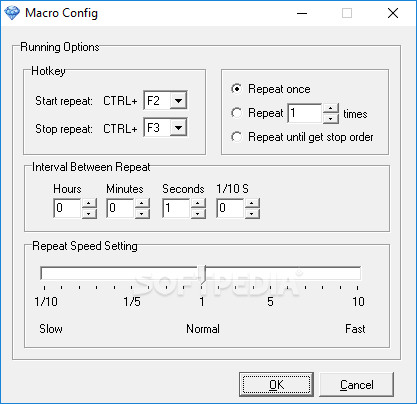Click the repeat speed slider thumb
The image size is (417, 404).
(x=201, y=275)
